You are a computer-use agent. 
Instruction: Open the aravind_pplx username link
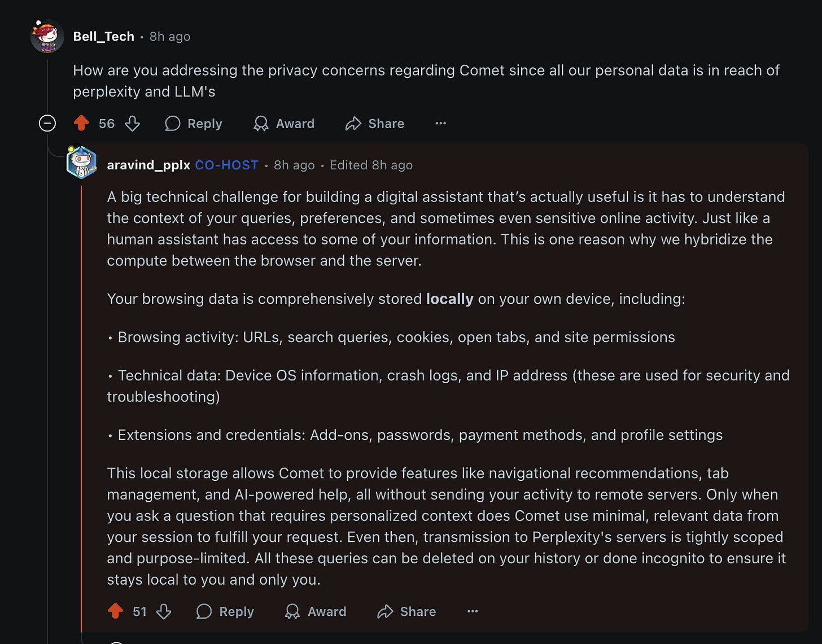[x=148, y=165]
